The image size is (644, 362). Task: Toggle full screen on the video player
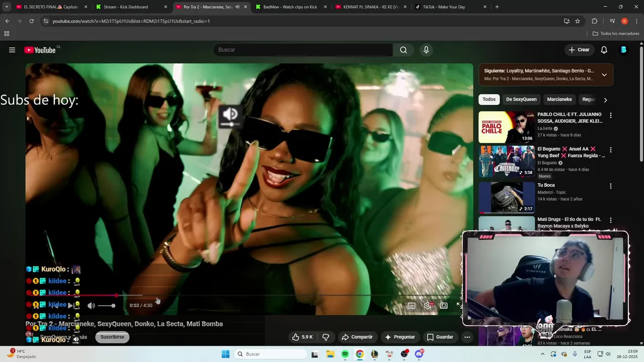coord(459,305)
